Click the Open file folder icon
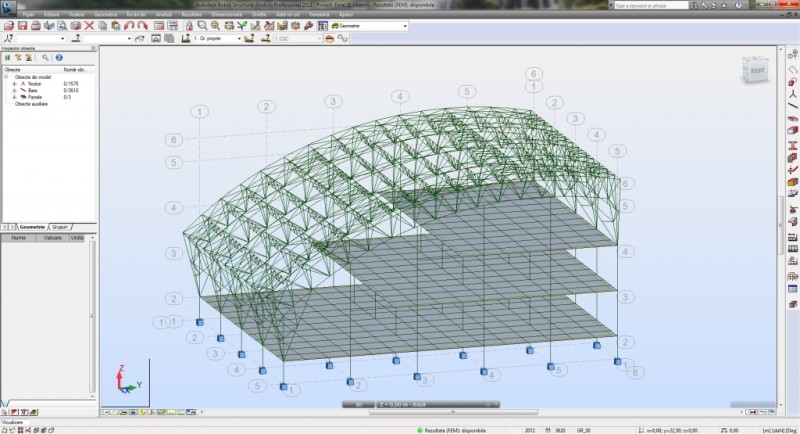This screenshot has height=434, width=800. [9, 26]
